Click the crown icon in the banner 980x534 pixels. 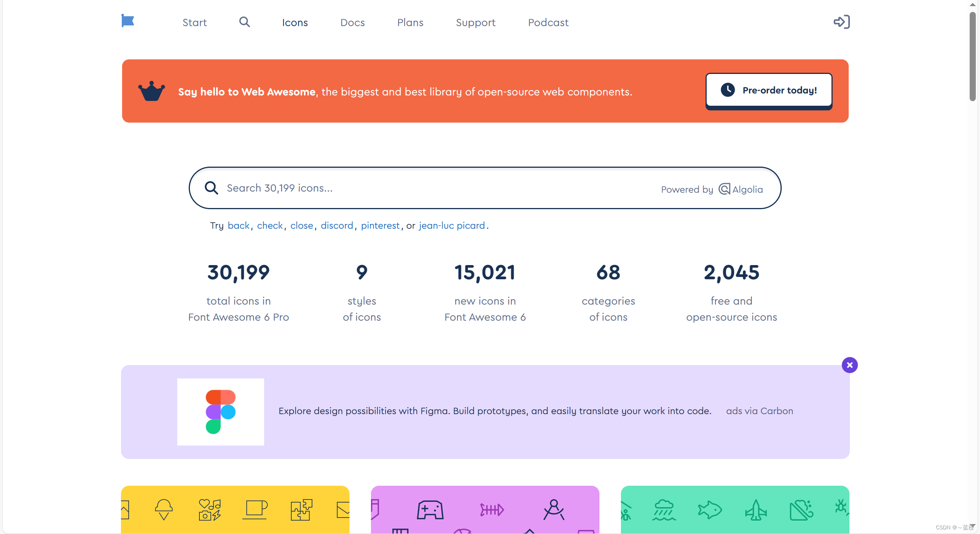click(x=152, y=91)
